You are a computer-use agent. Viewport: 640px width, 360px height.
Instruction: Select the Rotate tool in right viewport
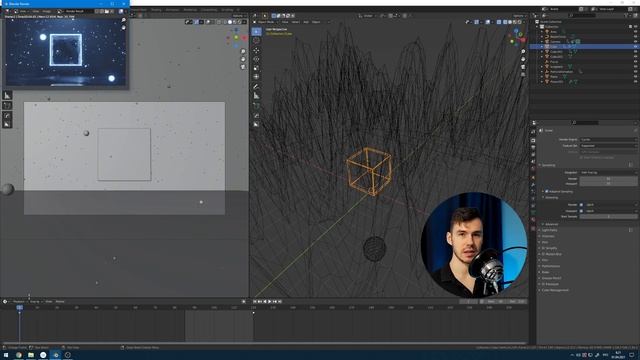pyautogui.click(x=256, y=59)
